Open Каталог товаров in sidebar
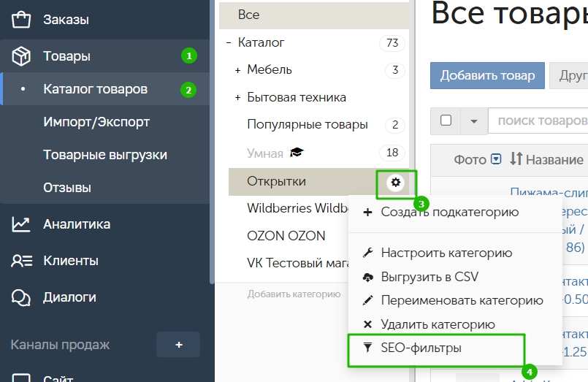The width and height of the screenshot is (588, 382). tap(105, 89)
